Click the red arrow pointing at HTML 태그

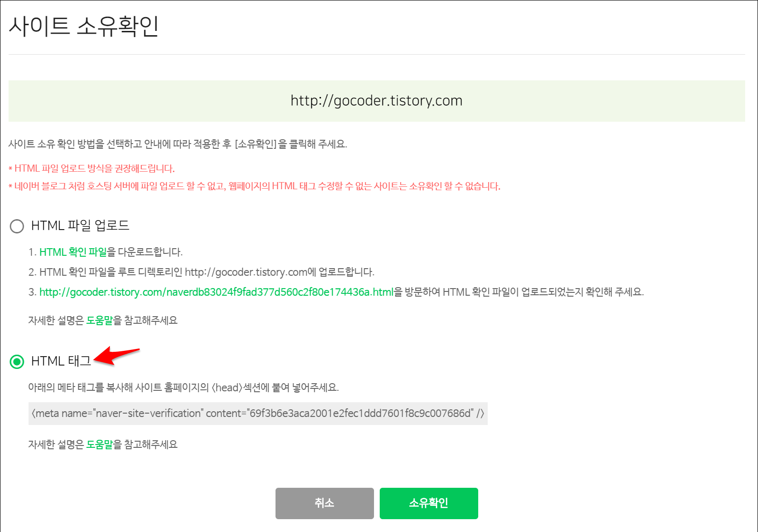(x=117, y=356)
